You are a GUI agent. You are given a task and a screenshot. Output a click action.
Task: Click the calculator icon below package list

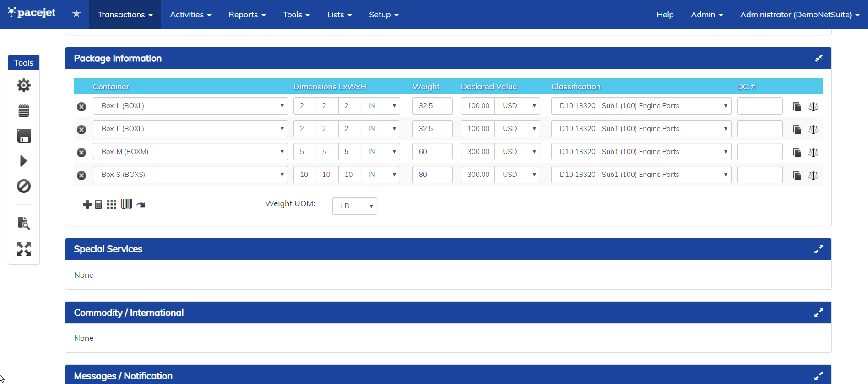tap(98, 204)
